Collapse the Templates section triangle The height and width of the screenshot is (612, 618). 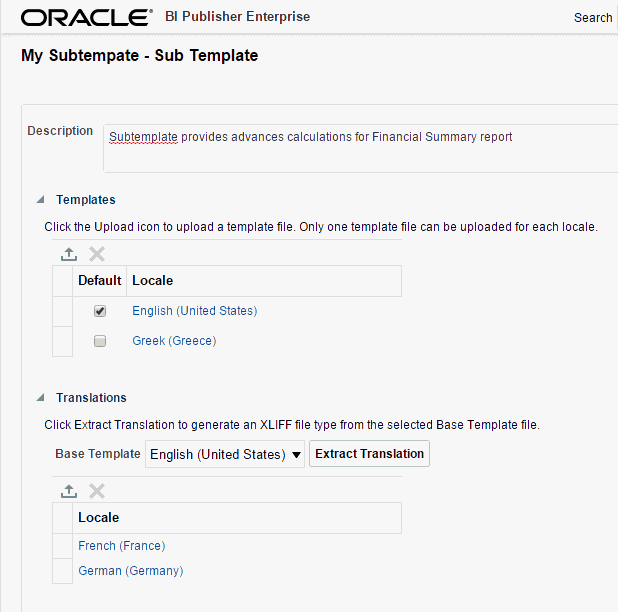pyautogui.click(x=40, y=200)
